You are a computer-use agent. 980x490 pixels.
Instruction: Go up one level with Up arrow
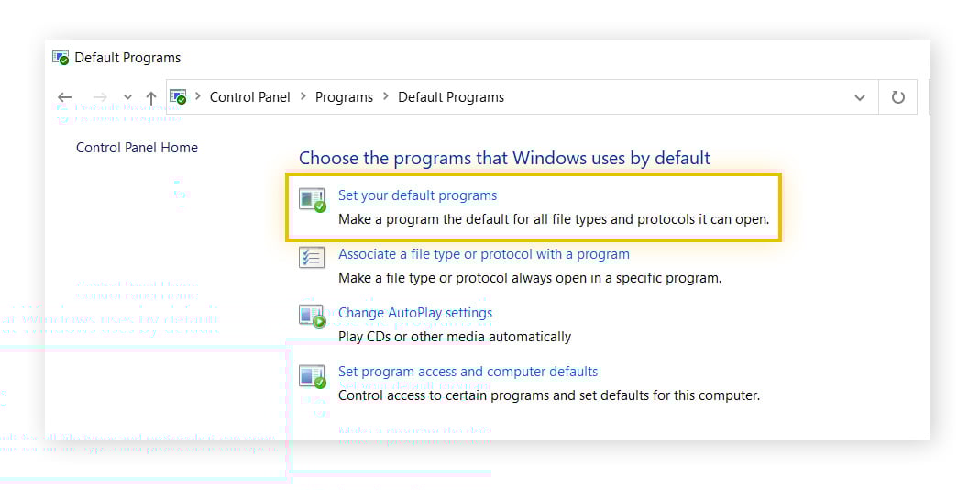click(x=151, y=97)
